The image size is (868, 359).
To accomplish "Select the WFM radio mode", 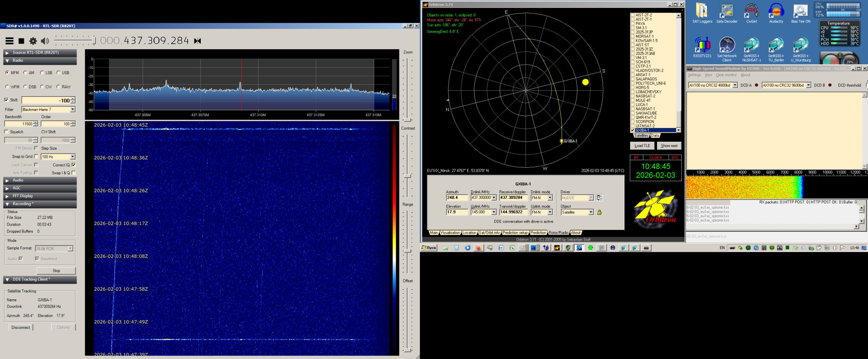I will [x=7, y=87].
